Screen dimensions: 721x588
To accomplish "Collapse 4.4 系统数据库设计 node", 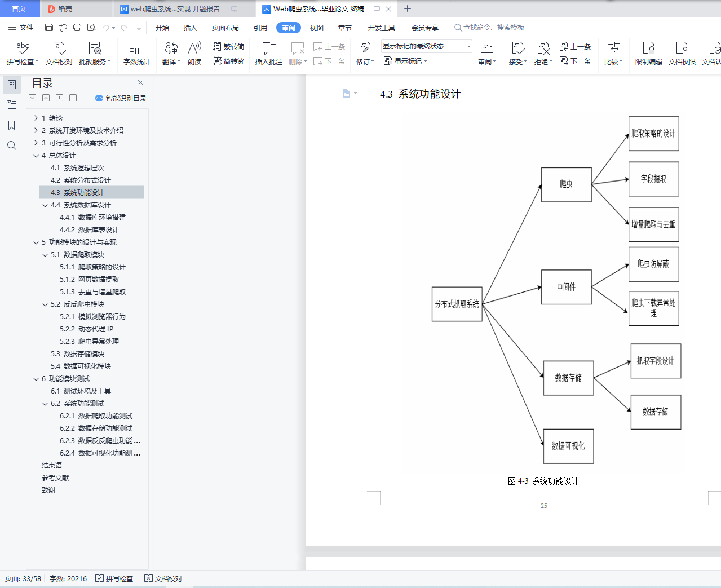I will 45,205.
